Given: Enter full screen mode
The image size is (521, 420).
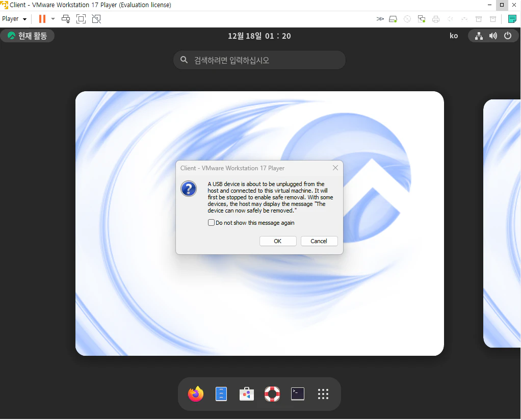Looking at the screenshot, I should pos(81,19).
